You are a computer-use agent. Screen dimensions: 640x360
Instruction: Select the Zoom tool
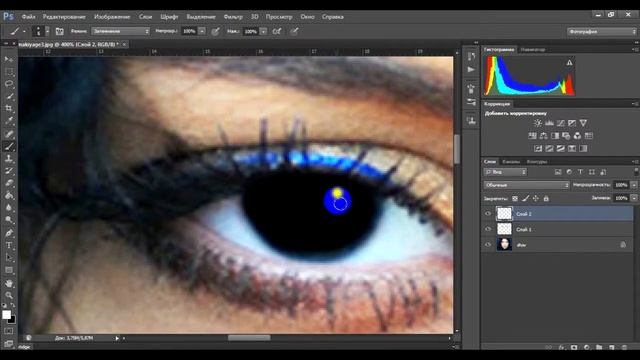9,295
